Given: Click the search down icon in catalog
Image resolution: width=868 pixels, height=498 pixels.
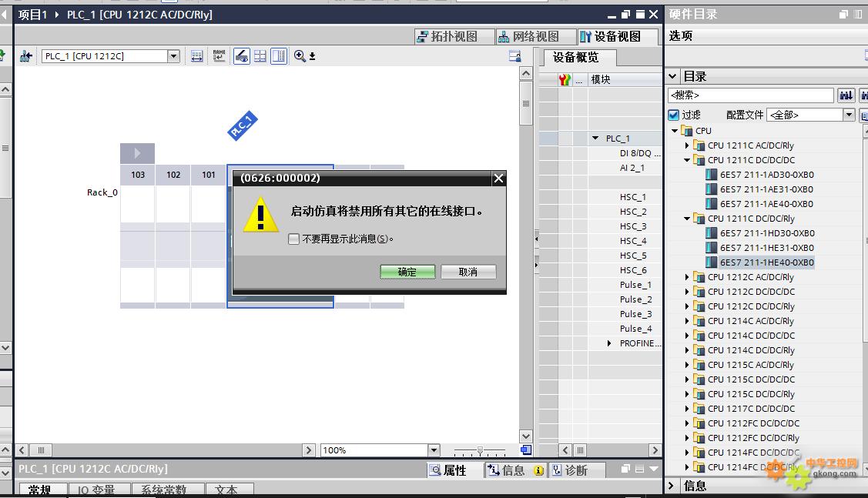Looking at the screenshot, I should pyautogui.click(x=846, y=95).
